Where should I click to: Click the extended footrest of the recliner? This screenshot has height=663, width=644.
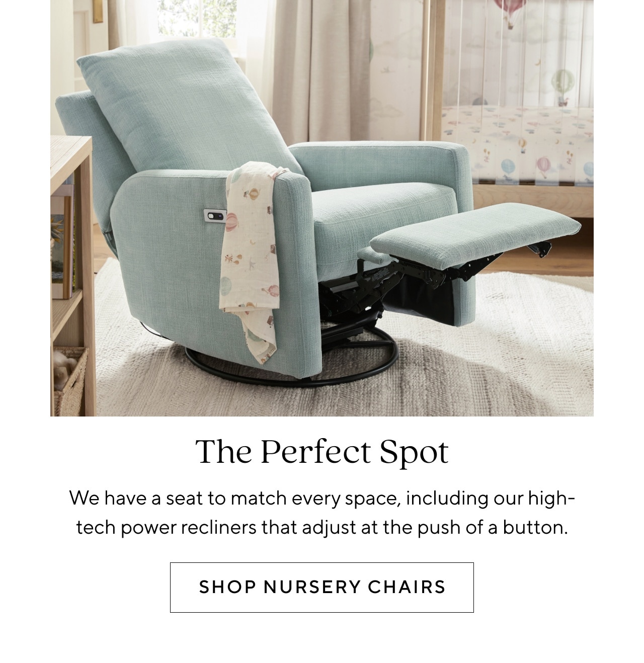click(475, 235)
